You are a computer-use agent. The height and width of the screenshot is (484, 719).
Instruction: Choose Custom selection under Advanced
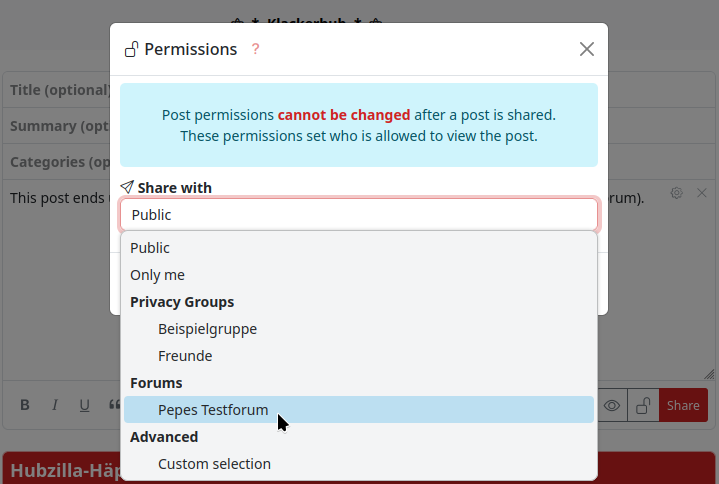[x=214, y=464]
